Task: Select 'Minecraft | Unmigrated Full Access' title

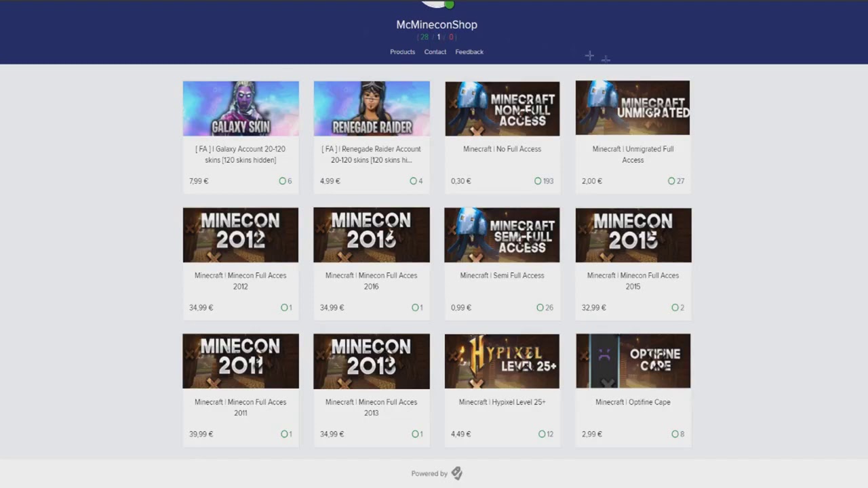Action: click(633, 155)
